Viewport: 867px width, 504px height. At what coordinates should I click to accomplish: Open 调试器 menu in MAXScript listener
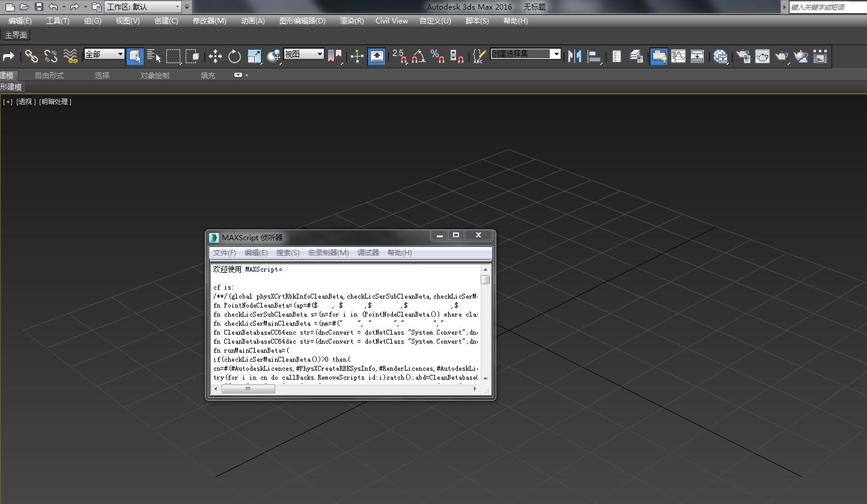[368, 253]
